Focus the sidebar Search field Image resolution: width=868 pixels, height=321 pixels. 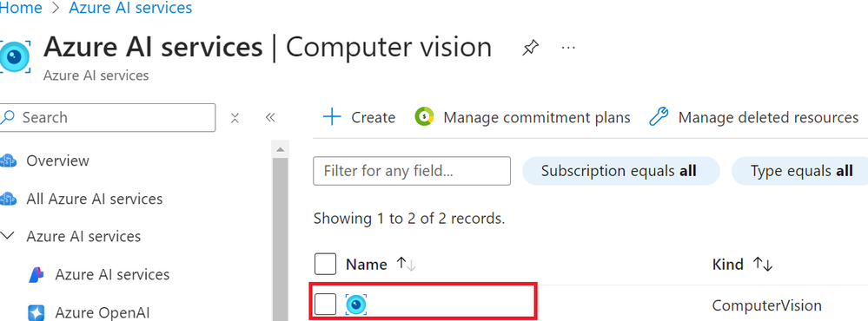pos(108,117)
